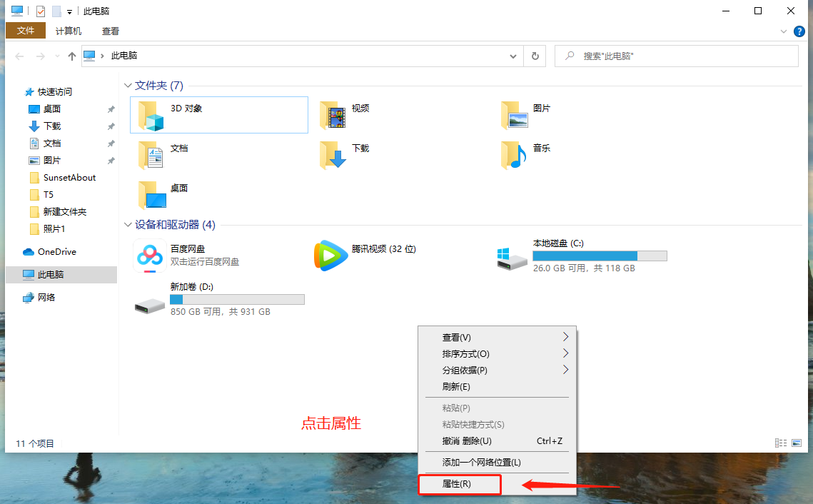Open the 文件 ribbon tab
Image resolution: width=813 pixels, height=504 pixels.
26,31
